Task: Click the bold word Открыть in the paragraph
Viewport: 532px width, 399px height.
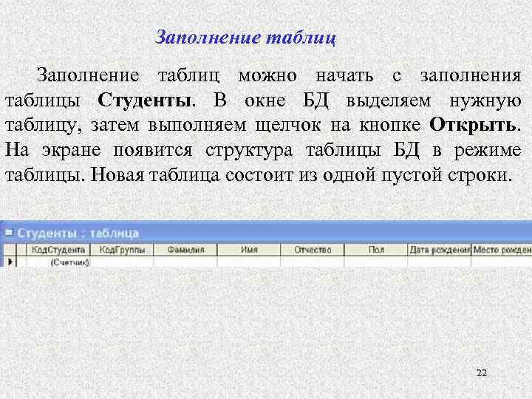Action: [473, 126]
